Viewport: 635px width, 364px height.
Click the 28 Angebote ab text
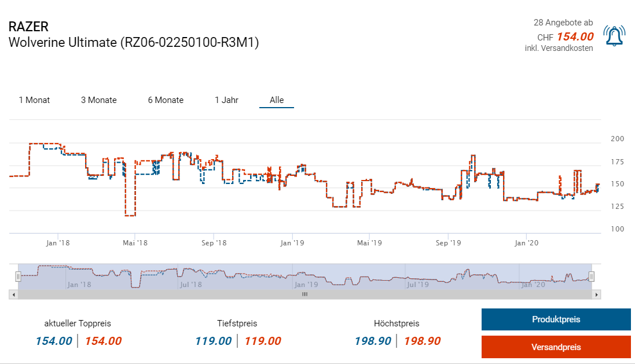pyautogui.click(x=563, y=23)
